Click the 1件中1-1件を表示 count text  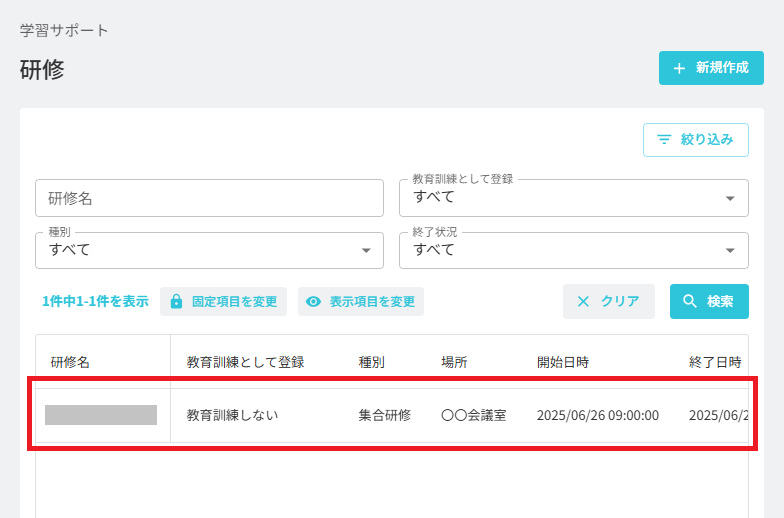(x=95, y=302)
